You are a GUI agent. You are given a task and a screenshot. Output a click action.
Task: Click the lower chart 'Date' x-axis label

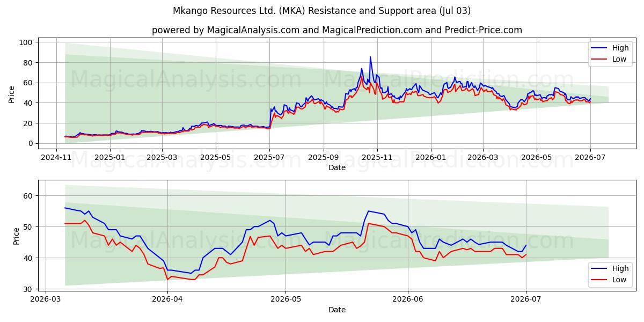point(337,310)
